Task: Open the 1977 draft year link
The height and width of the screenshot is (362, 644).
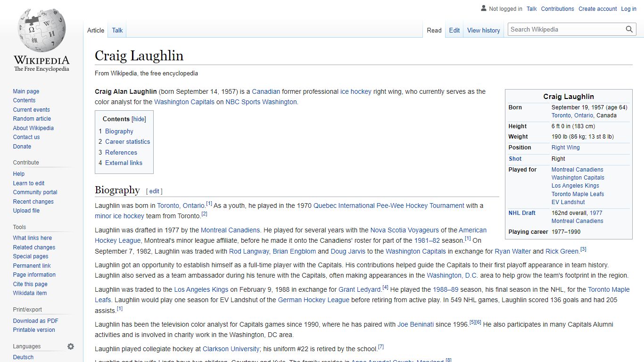Action: 596,213
